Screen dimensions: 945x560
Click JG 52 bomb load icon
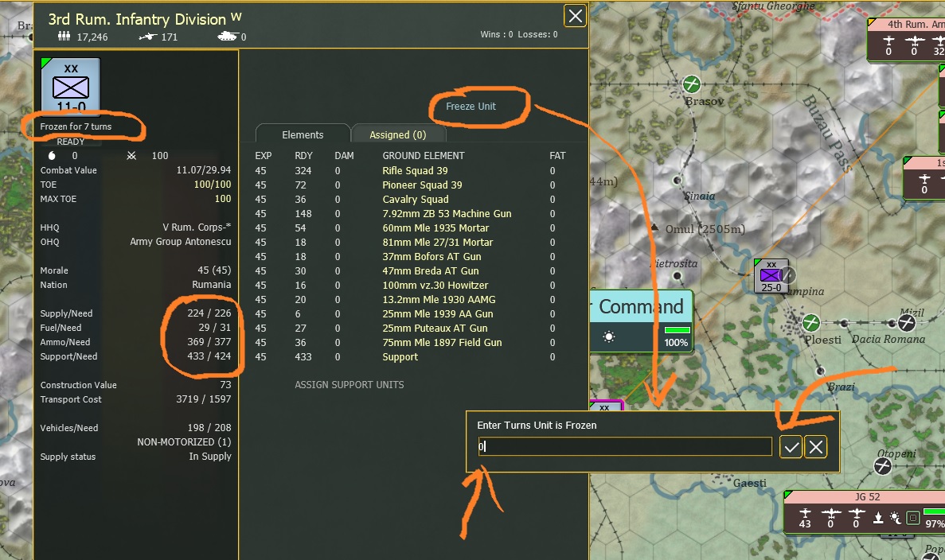pos(879,517)
